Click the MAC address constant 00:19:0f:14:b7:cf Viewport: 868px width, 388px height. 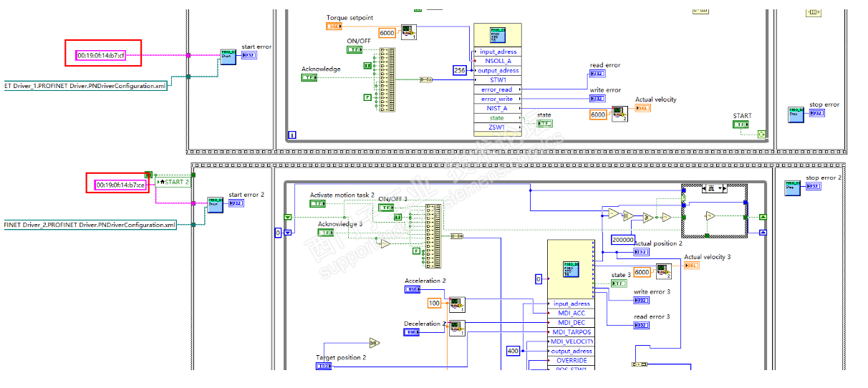pyautogui.click(x=102, y=55)
